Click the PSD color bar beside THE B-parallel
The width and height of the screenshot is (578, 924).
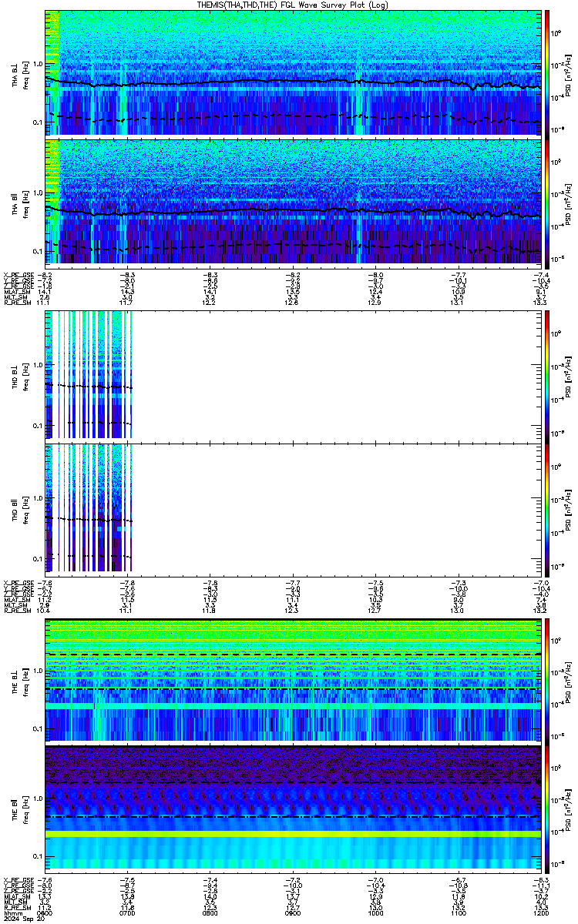pos(547,809)
